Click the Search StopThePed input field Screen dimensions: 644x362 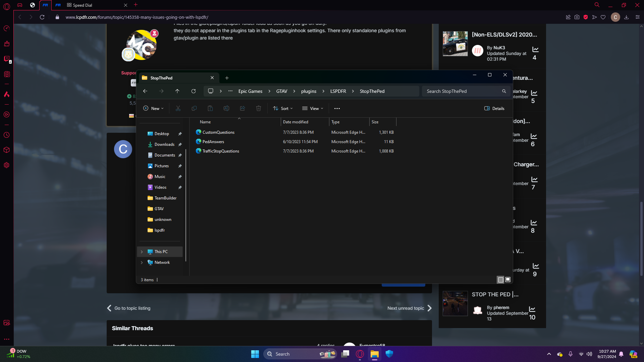(463, 91)
